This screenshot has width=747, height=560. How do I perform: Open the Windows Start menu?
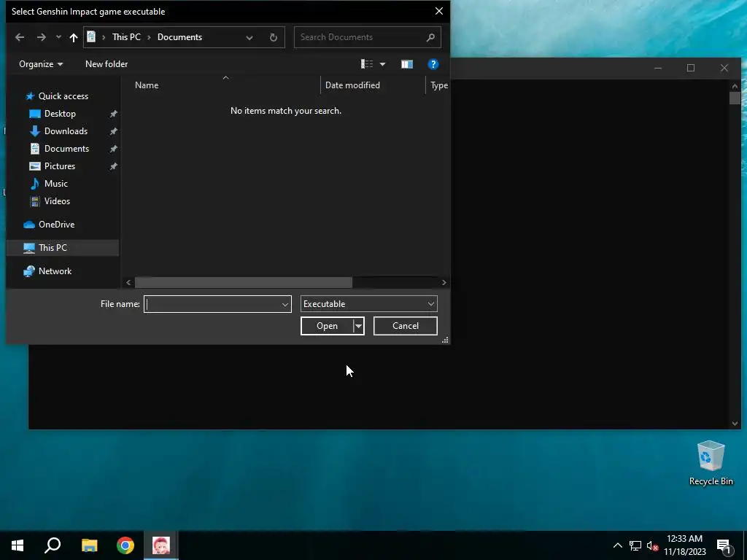[x=18, y=545]
